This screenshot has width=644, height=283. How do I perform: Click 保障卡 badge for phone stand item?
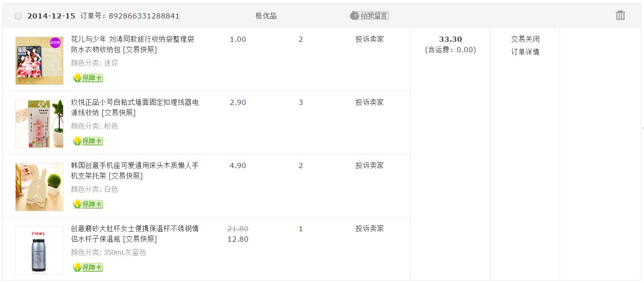click(88, 204)
